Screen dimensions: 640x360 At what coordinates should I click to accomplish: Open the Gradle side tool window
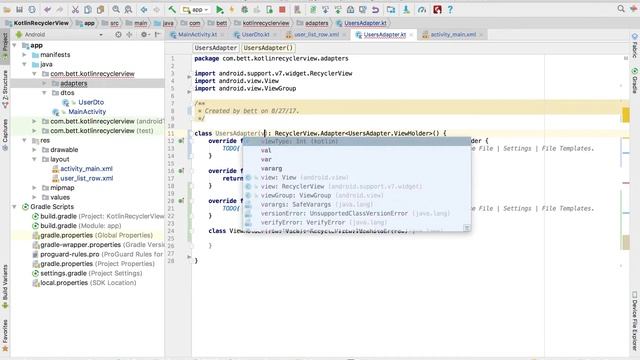[635, 81]
